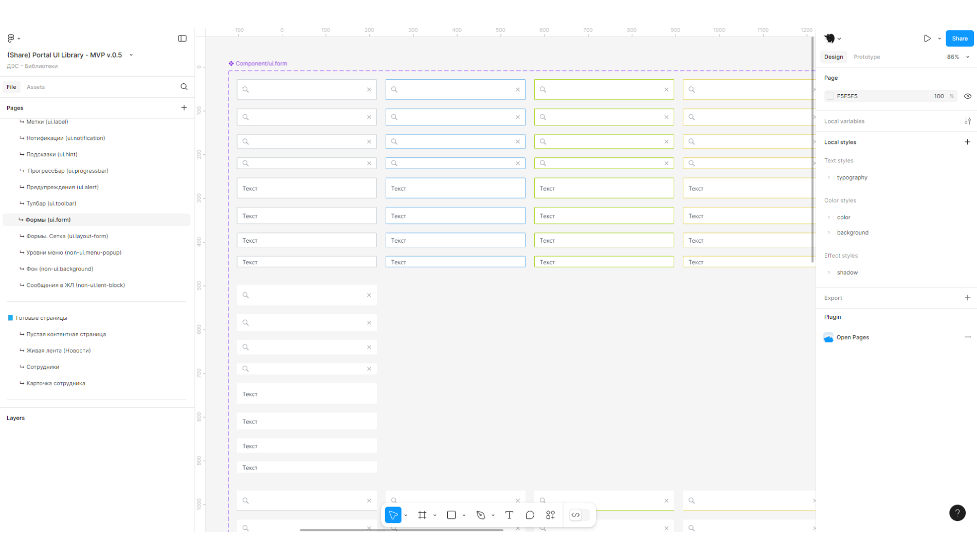Screen dimensions: 977x560
Task: Open Frame tool options dropdown
Action: tap(435, 515)
